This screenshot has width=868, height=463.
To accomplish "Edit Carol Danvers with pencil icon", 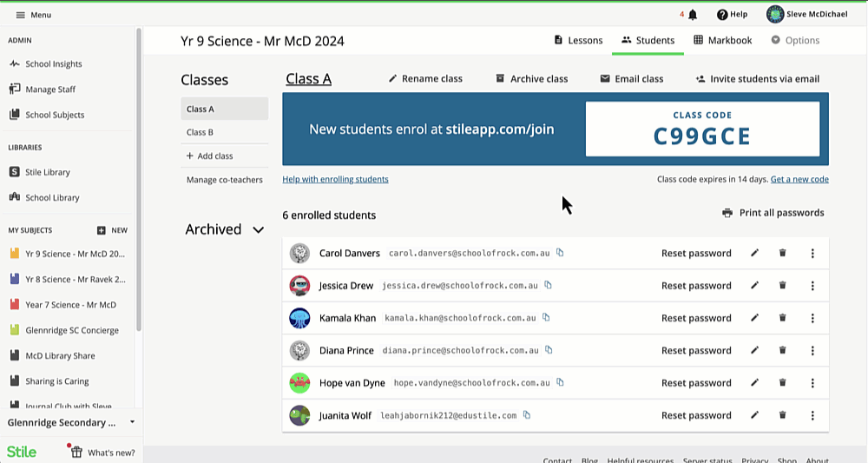I will coord(754,253).
